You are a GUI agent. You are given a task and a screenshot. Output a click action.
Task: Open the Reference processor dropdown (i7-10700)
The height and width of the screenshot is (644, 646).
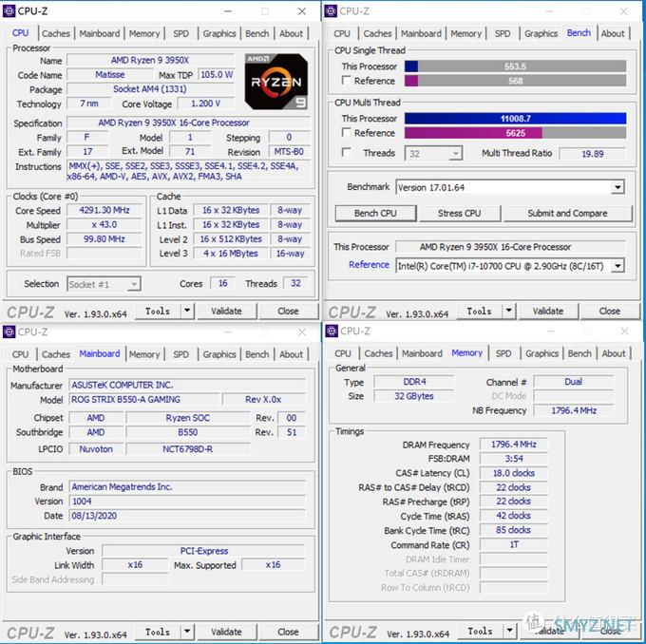point(617,266)
